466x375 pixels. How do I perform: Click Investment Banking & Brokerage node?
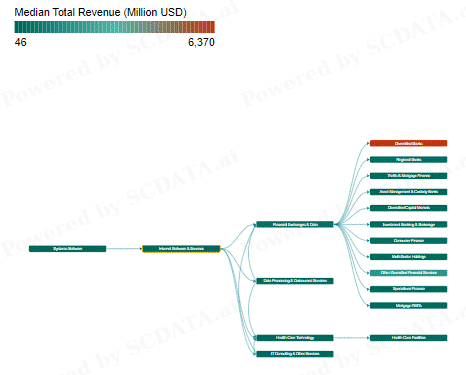click(x=409, y=224)
